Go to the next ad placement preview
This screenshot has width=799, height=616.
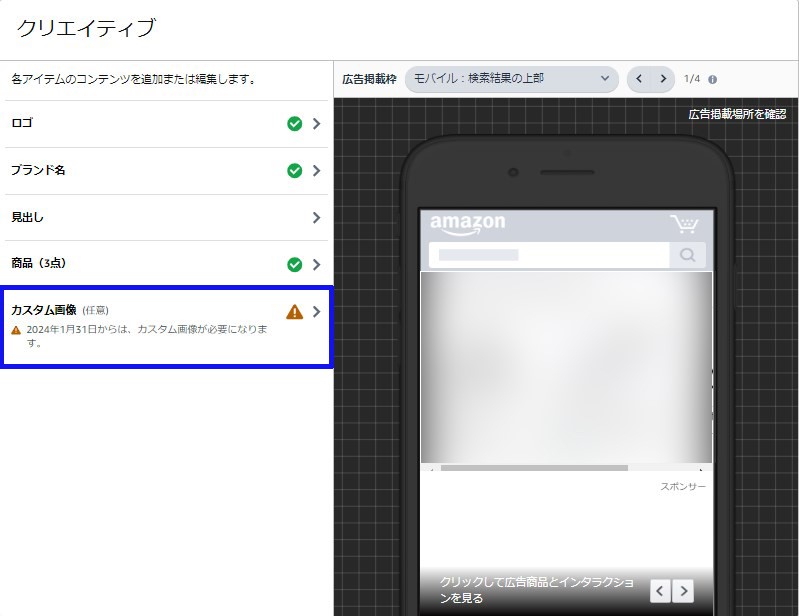pos(663,79)
